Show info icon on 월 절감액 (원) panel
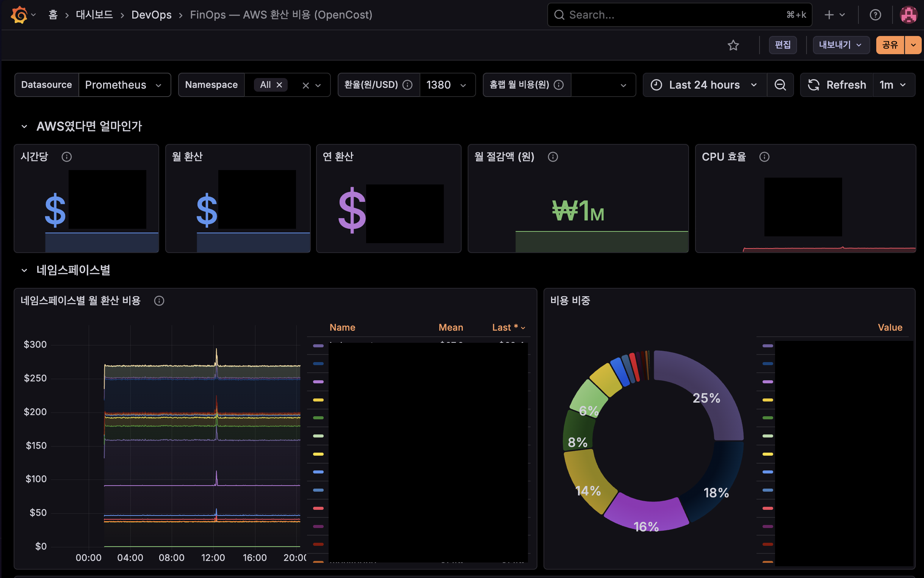924x578 pixels. (553, 157)
